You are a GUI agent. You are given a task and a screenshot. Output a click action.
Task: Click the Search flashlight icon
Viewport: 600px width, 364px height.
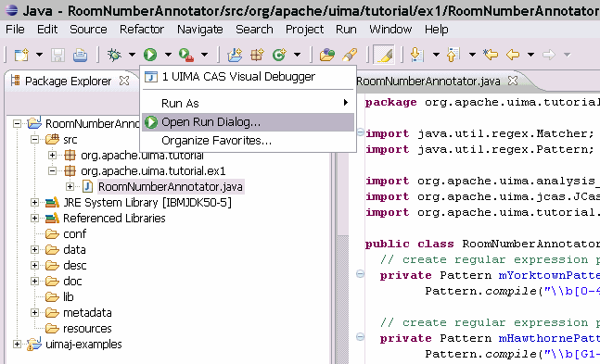(350, 55)
